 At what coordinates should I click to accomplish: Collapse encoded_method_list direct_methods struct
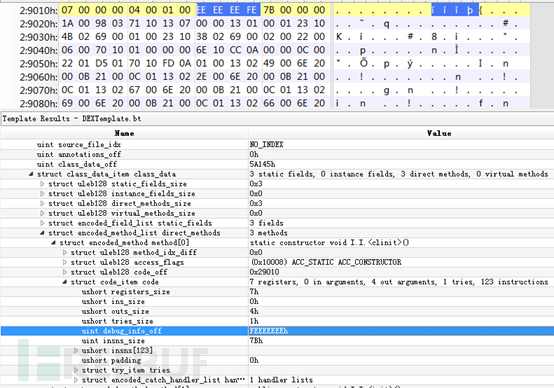[x=42, y=233]
